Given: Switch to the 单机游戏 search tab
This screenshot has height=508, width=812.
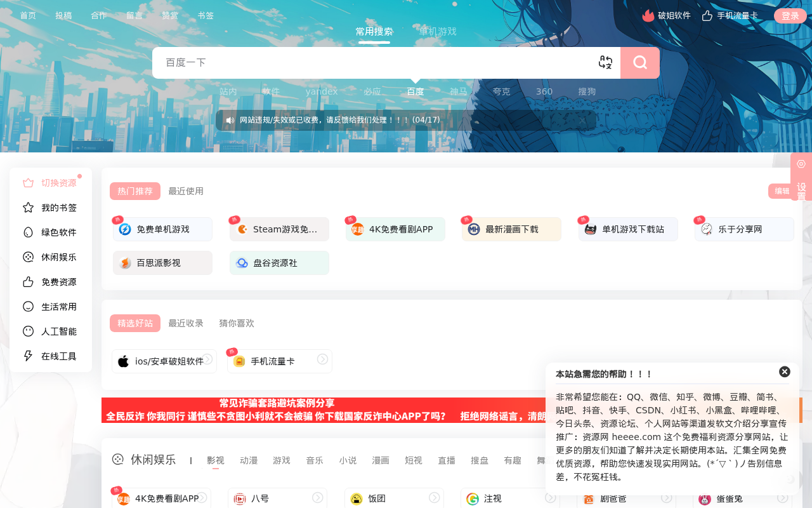Looking at the screenshot, I should tap(438, 32).
